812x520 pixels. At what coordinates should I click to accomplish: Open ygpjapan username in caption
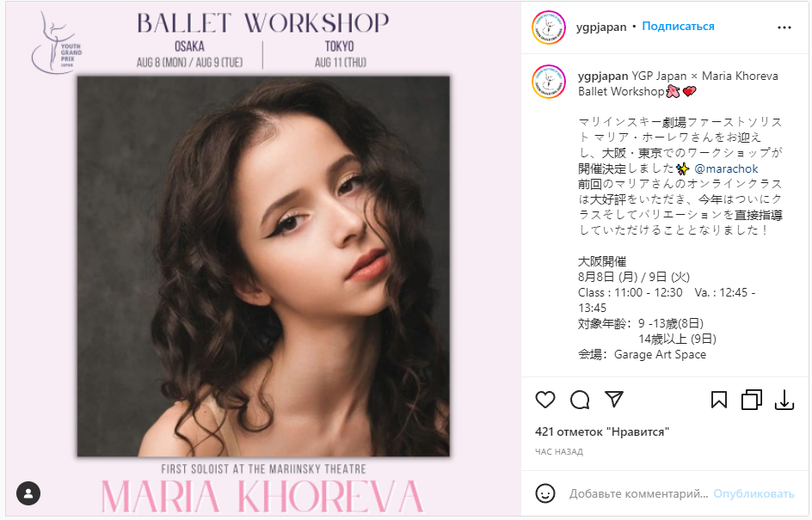603,76
